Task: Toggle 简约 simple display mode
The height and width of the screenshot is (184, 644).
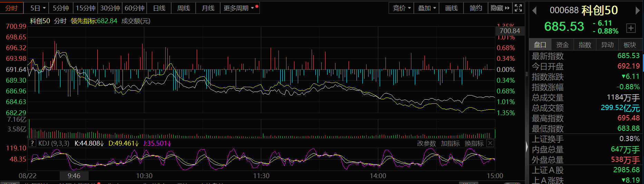Action: (476, 8)
